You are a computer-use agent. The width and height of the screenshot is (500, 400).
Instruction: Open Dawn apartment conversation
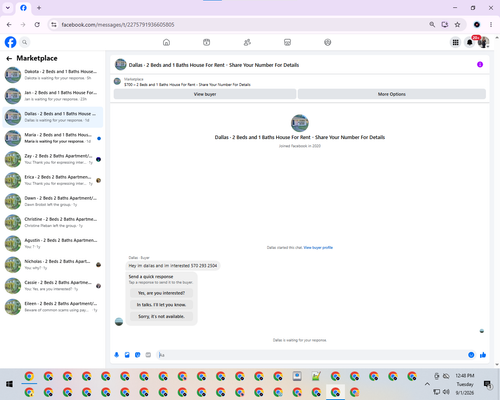point(53,201)
